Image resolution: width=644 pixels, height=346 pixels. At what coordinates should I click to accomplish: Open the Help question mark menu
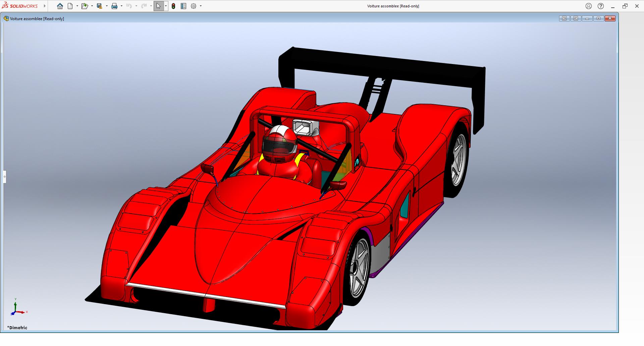click(x=601, y=6)
